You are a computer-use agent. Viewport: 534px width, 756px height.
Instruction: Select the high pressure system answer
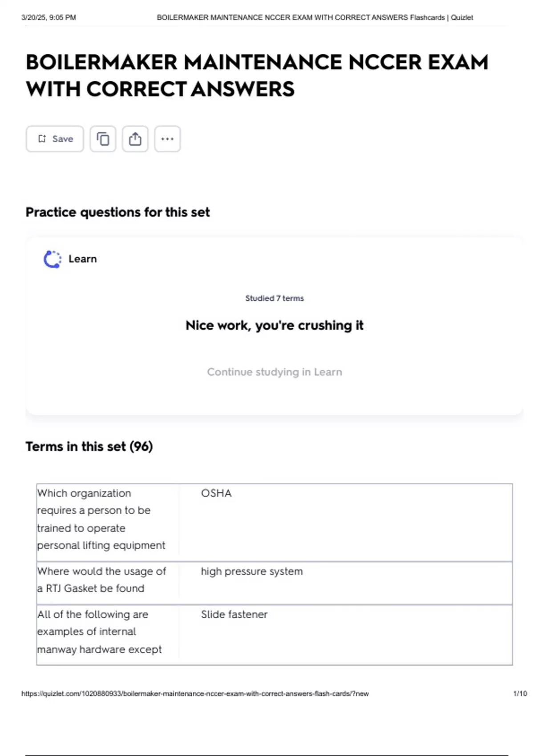[x=251, y=571]
